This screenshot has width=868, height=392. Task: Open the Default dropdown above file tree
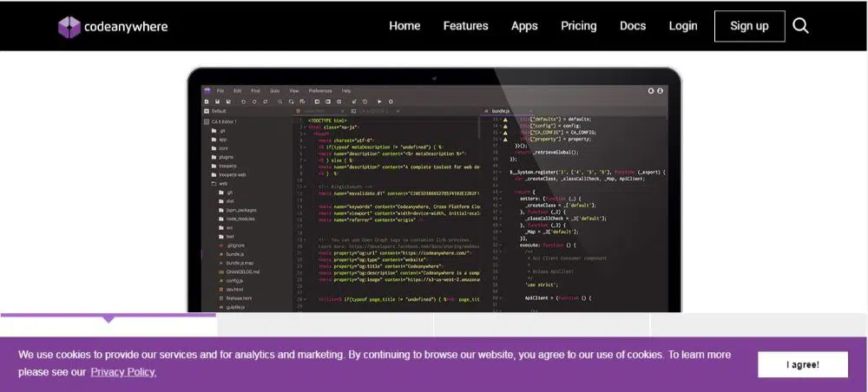coord(219,111)
